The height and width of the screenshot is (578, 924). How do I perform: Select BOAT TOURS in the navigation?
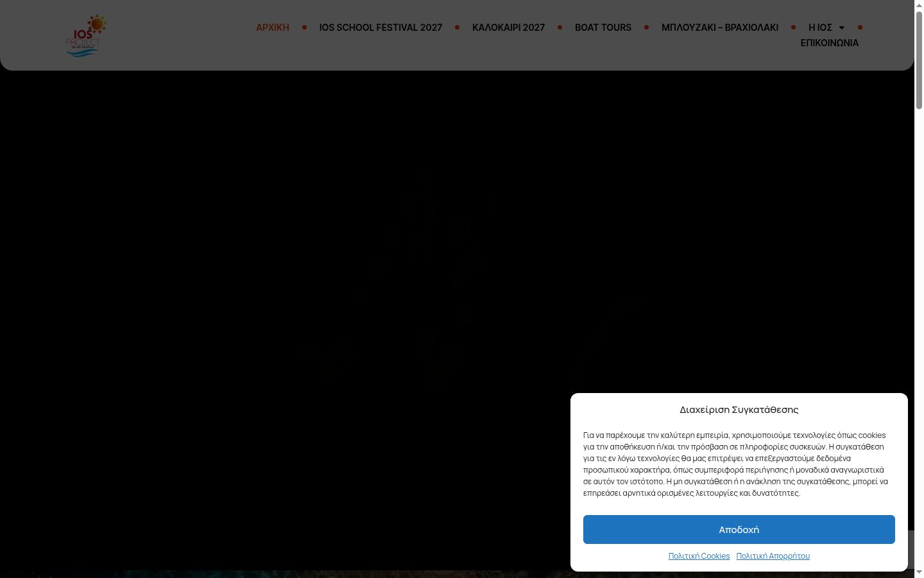click(x=603, y=28)
